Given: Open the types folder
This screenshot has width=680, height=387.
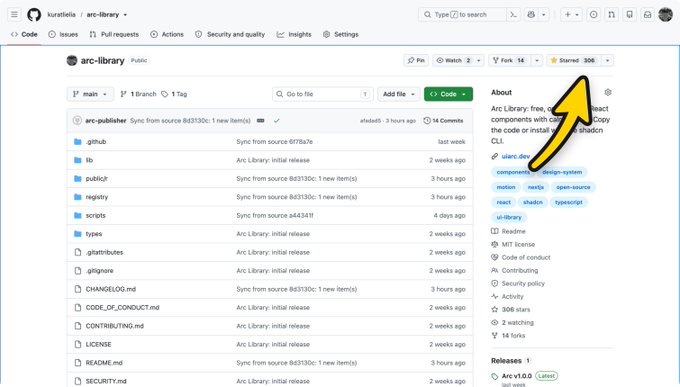Looking at the screenshot, I should click(94, 234).
